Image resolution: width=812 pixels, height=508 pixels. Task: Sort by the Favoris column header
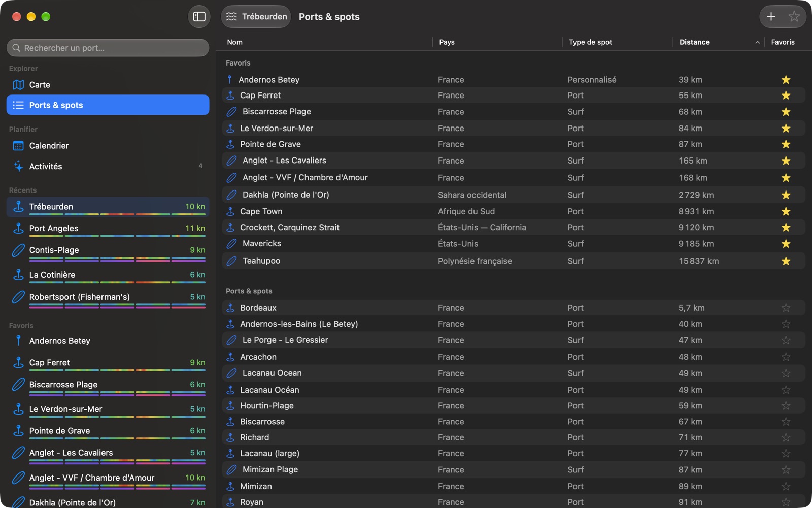coord(783,42)
